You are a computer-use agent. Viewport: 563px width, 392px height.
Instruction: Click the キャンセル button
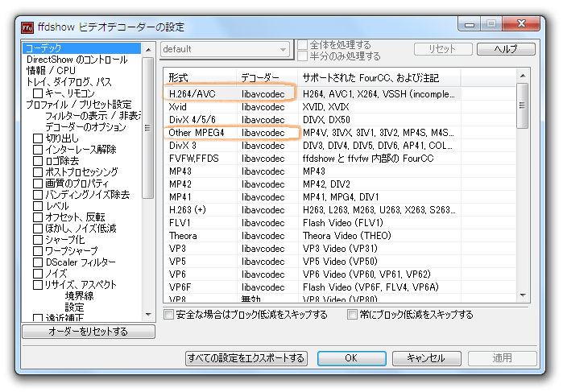[x=427, y=358]
